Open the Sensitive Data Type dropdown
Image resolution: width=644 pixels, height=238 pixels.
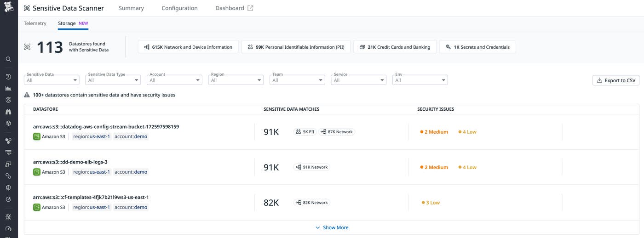(113, 80)
